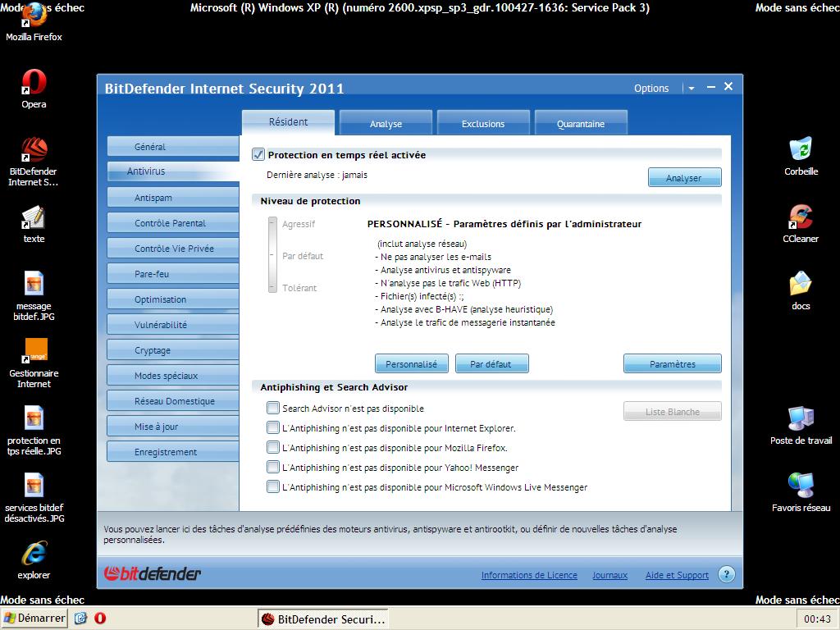Open the Antispam section
Image resolution: width=840 pixels, height=630 pixels.
(x=173, y=198)
